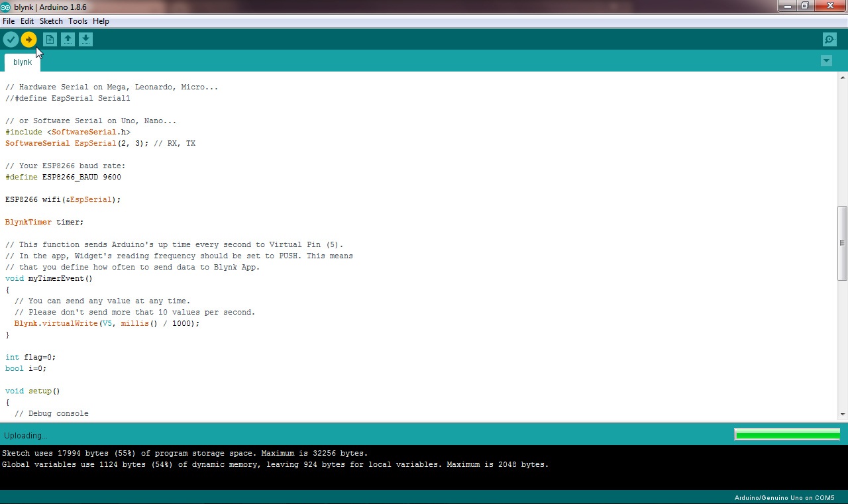848x504 pixels.
Task: Select the blynk sketch tab
Action: click(23, 62)
